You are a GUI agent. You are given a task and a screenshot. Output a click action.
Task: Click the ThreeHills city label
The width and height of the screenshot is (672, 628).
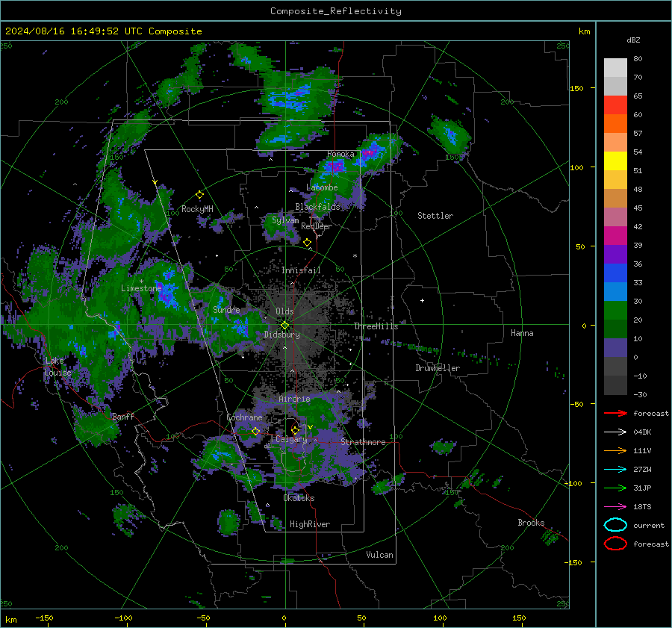coord(376,326)
